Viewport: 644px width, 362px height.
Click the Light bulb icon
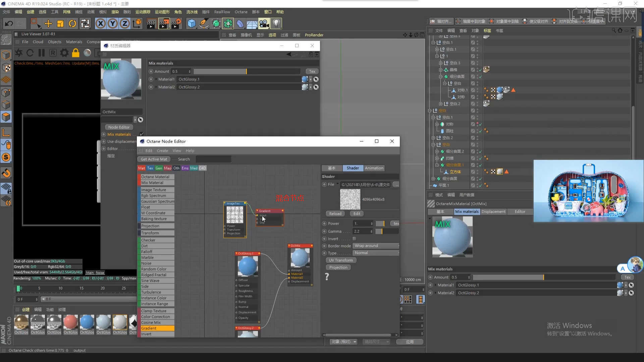click(x=276, y=23)
